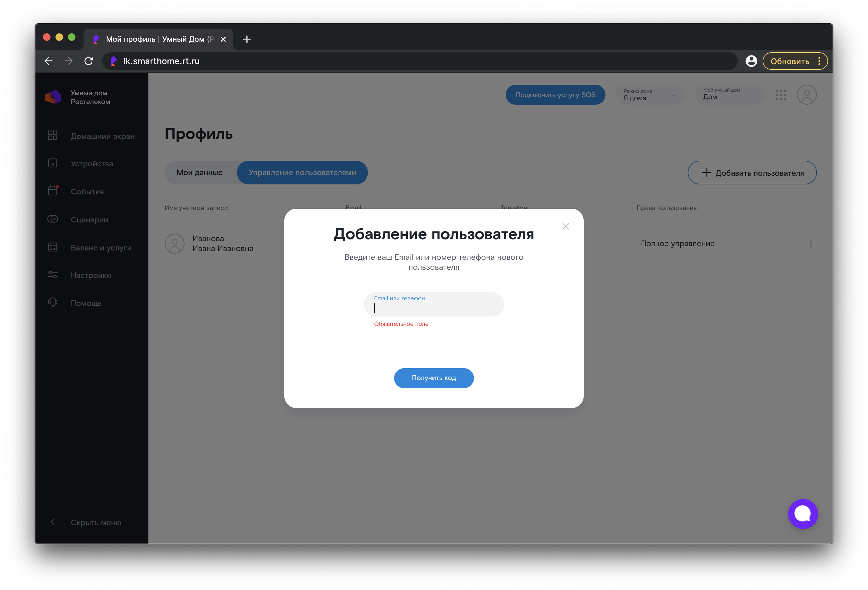
Task: Close the add user dialog
Action: (566, 226)
